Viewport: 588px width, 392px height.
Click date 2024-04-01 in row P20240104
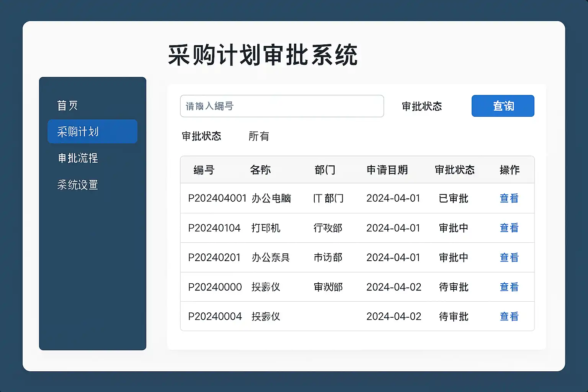(x=393, y=228)
